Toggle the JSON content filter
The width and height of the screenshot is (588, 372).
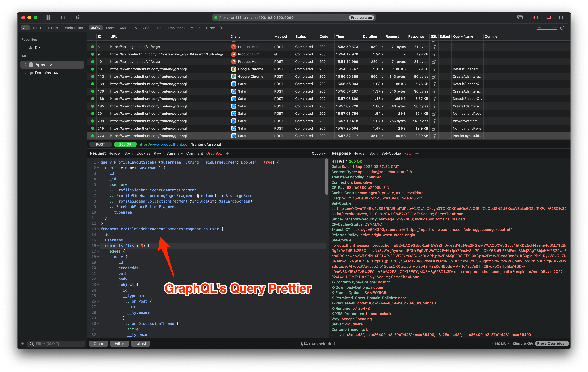[96, 28]
